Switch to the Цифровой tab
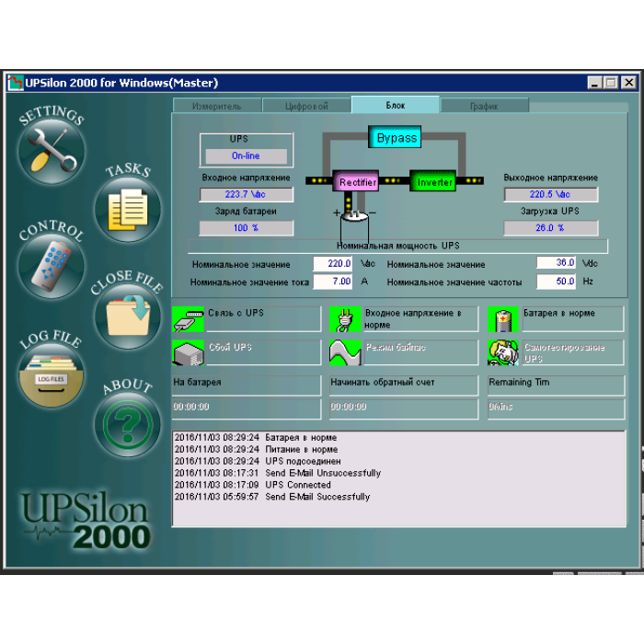This screenshot has height=644, width=644. [x=306, y=107]
